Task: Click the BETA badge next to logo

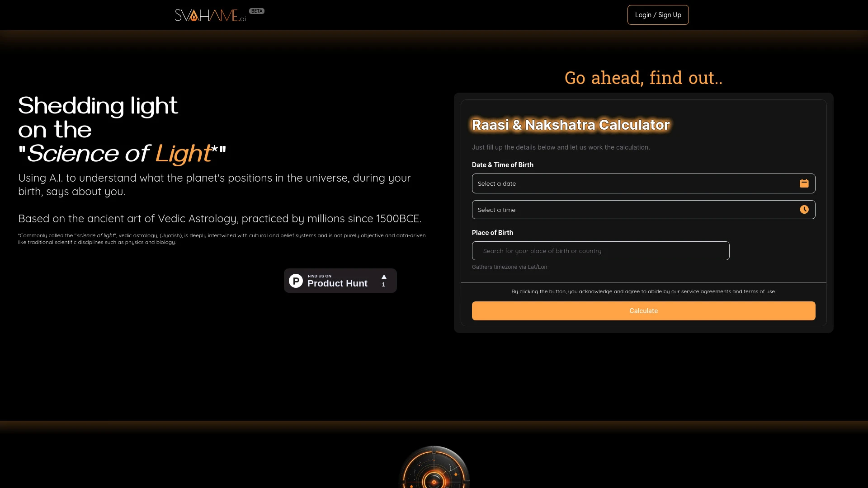Action: [x=256, y=11]
